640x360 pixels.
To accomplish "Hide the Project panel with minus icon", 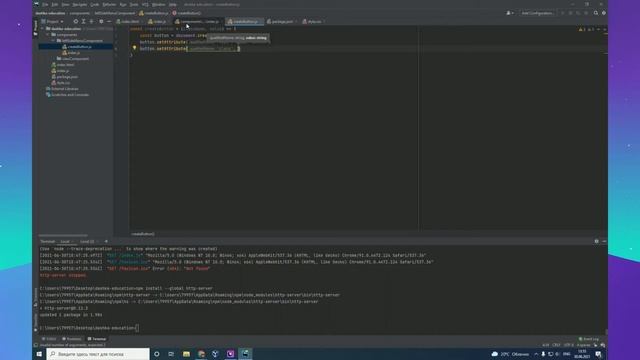I will [109, 22].
